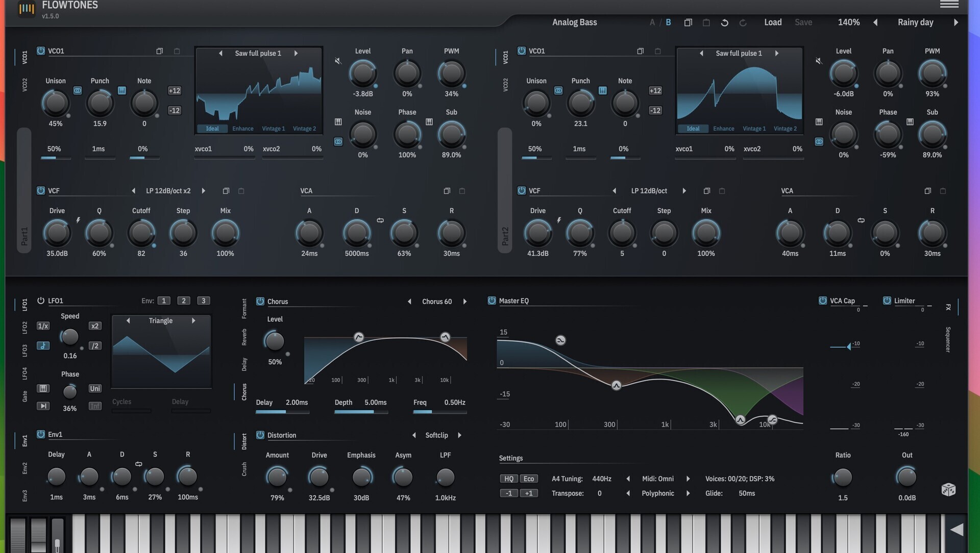
Task: Click the randomize dice icon
Action: tap(948, 490)
